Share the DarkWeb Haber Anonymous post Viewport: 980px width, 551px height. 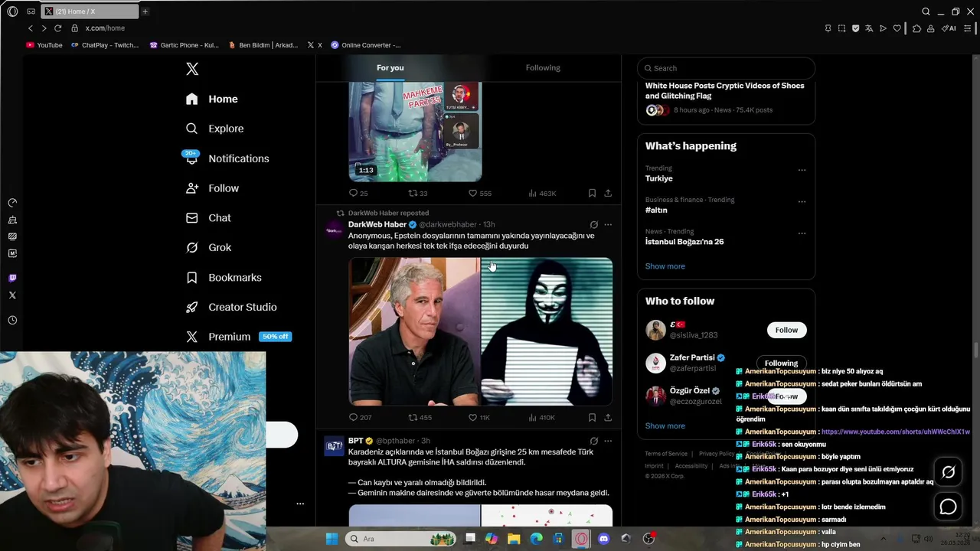(x=608, y=418)
